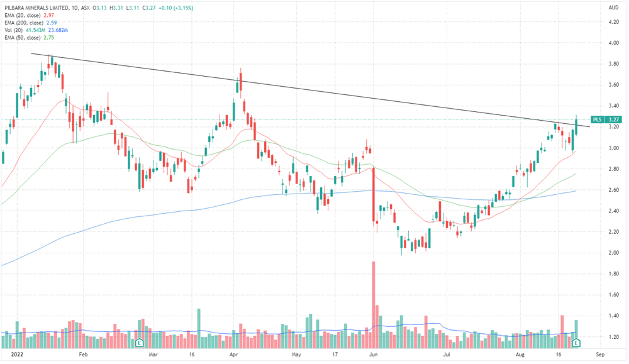The image size is (629, 364).
Task: Click the 4.00 price axis label
Action: (x=613, y=43)
